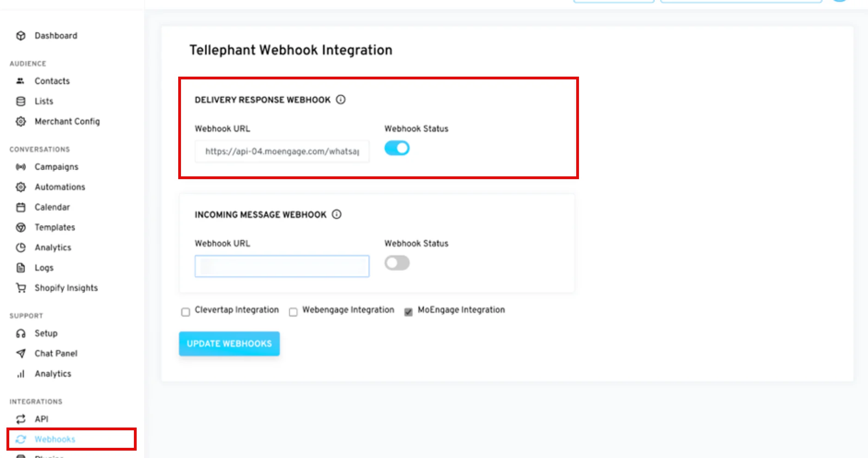Show info for Delivery Response Webhook
This screenshot has width=868, height=458.
click(x=341, y=99)
